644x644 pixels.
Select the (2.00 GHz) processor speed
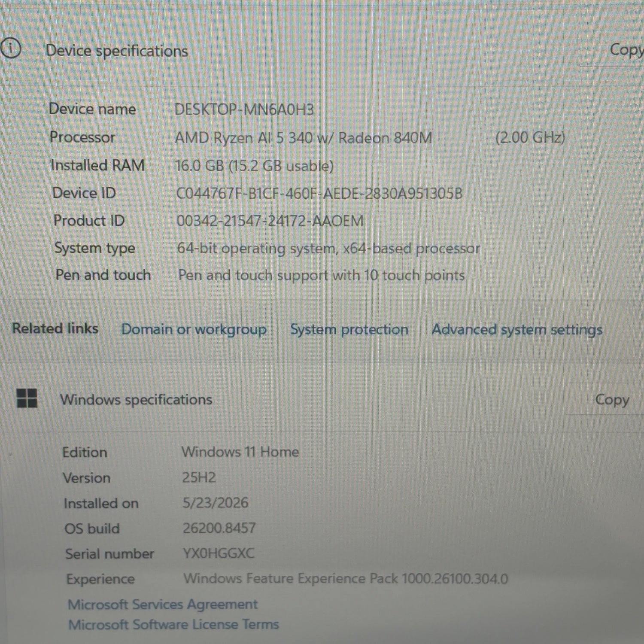530,137
